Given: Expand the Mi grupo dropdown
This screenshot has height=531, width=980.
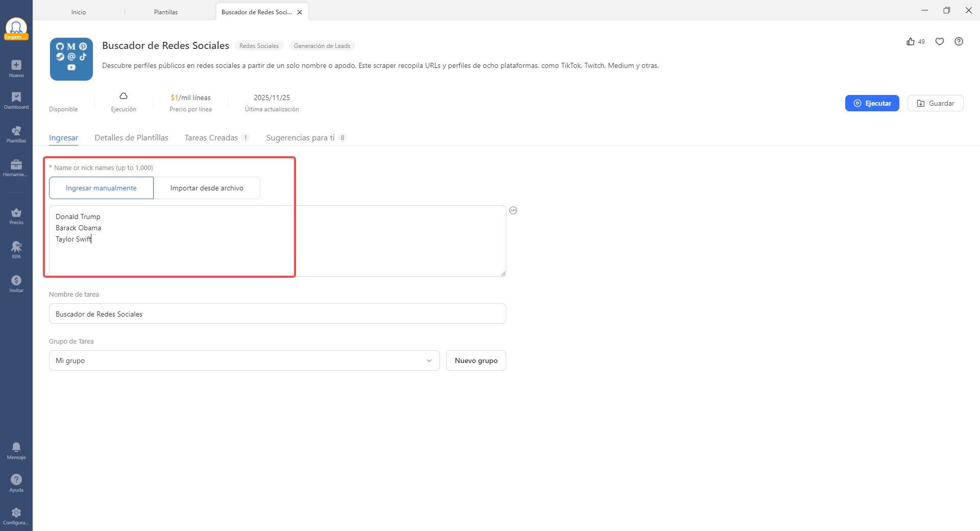Looking at the screenshot, I should pyautogui.click(x=244, y=360).
